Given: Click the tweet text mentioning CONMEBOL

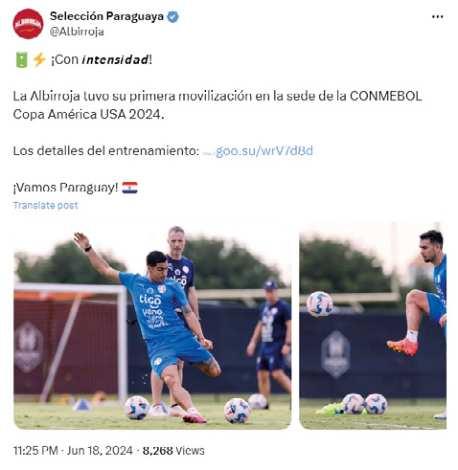Looking at the screenshot, I should point(217,105).
